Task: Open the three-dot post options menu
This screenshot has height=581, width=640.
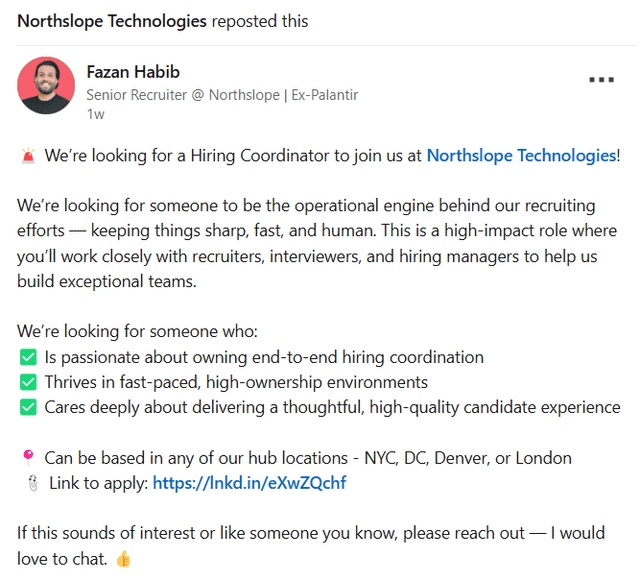Action: 601,80
